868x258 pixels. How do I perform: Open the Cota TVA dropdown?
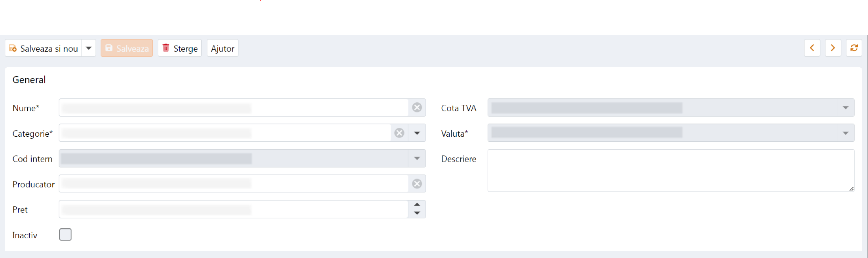[845, 107]
